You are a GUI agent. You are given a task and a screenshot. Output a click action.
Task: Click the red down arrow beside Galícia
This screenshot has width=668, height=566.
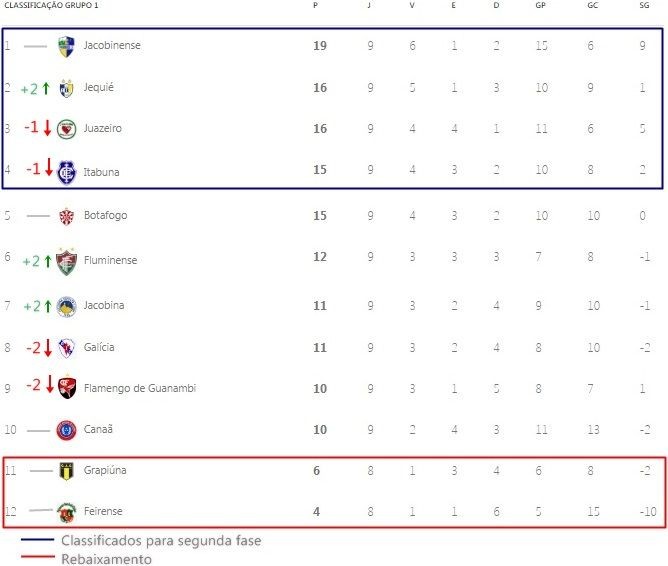click(x=48, y=348)
